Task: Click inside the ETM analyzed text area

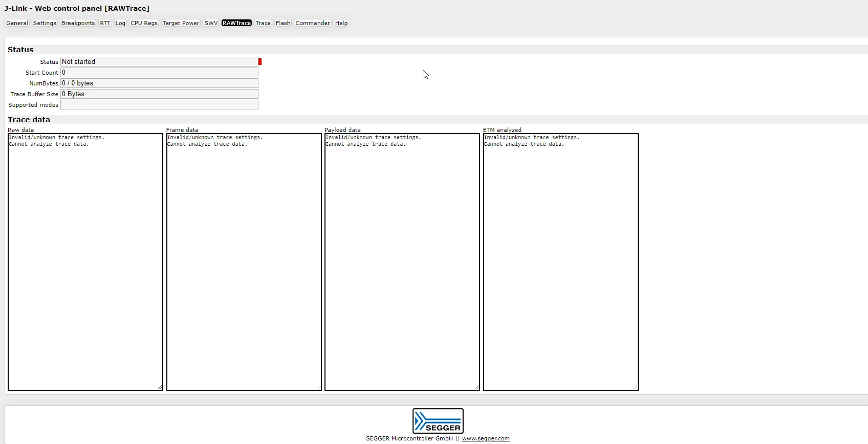Action: tap(561, 262)
